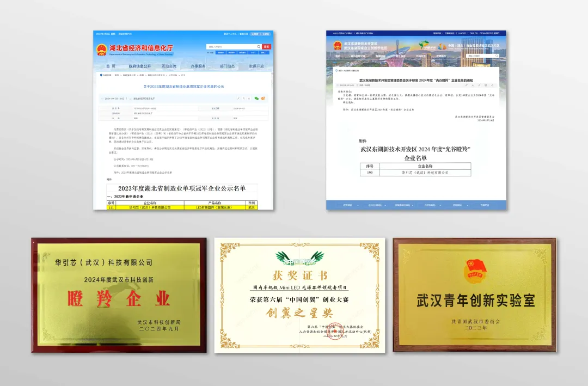Click the 湖北省经济和信息化厅 site title
588x386 pixels.
(x=141, y=48)
